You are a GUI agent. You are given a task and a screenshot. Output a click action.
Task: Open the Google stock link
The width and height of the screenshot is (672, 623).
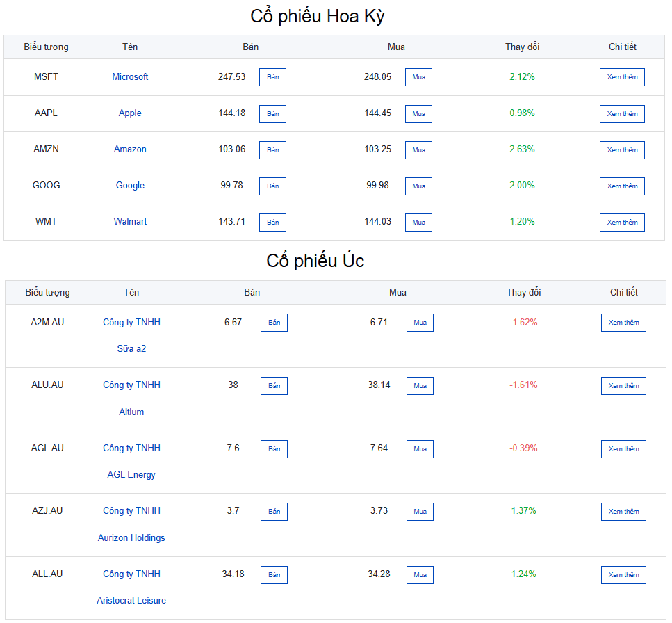click(130, 186)
